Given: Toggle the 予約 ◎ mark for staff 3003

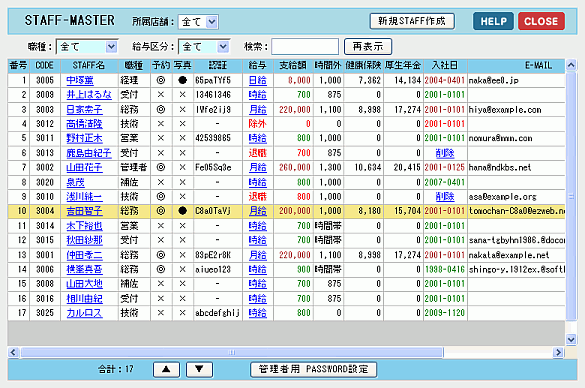Looking at the screenshot, I should [x=161, y=109].
